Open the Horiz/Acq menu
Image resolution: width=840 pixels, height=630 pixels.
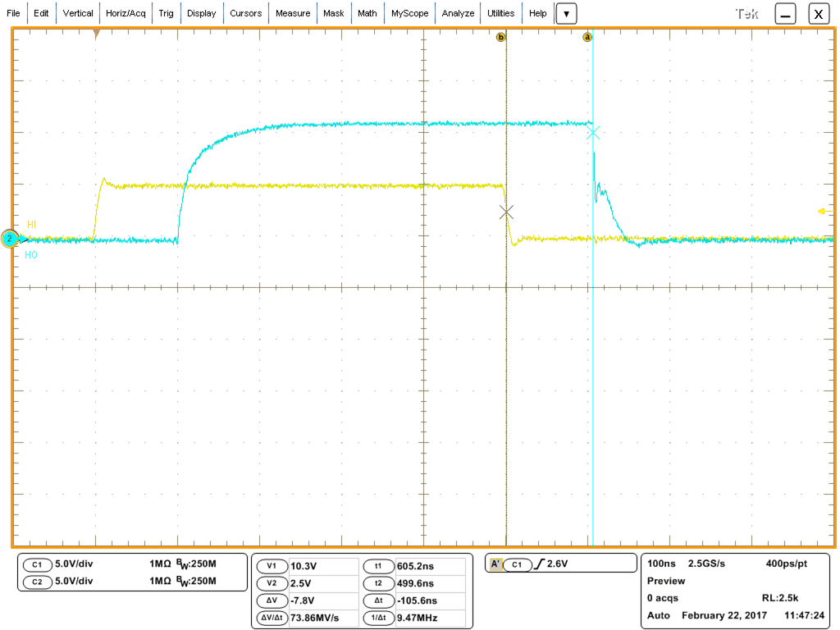(x=125, y=13)
